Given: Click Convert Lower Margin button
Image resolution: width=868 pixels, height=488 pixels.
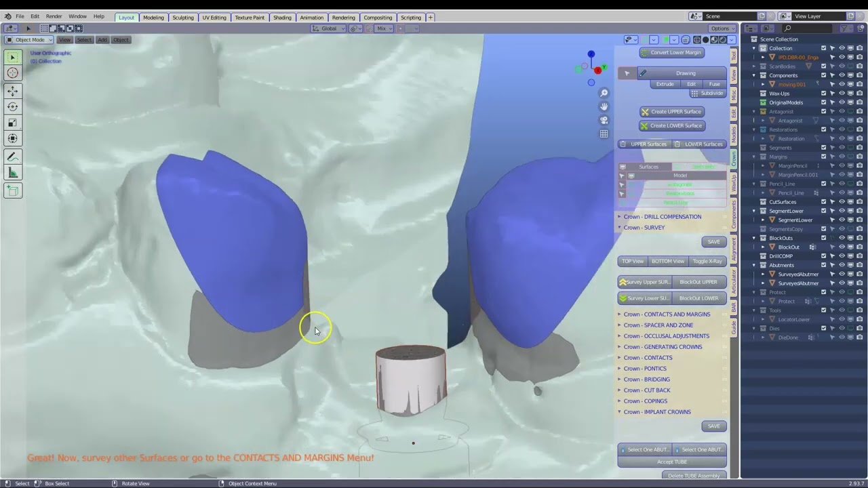Looking at the screenshot, I should click(x=671, y=52).
